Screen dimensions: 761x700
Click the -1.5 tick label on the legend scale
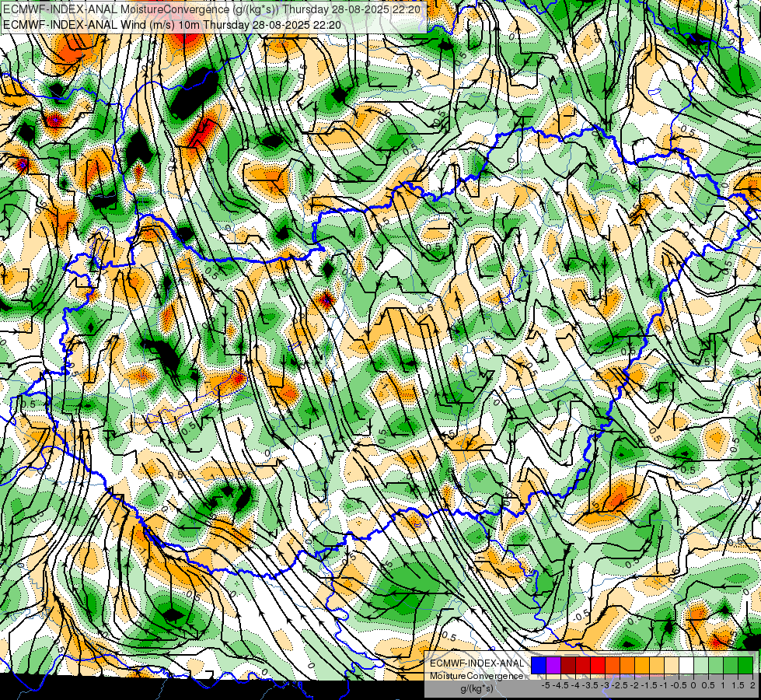(x=649, y=685)
